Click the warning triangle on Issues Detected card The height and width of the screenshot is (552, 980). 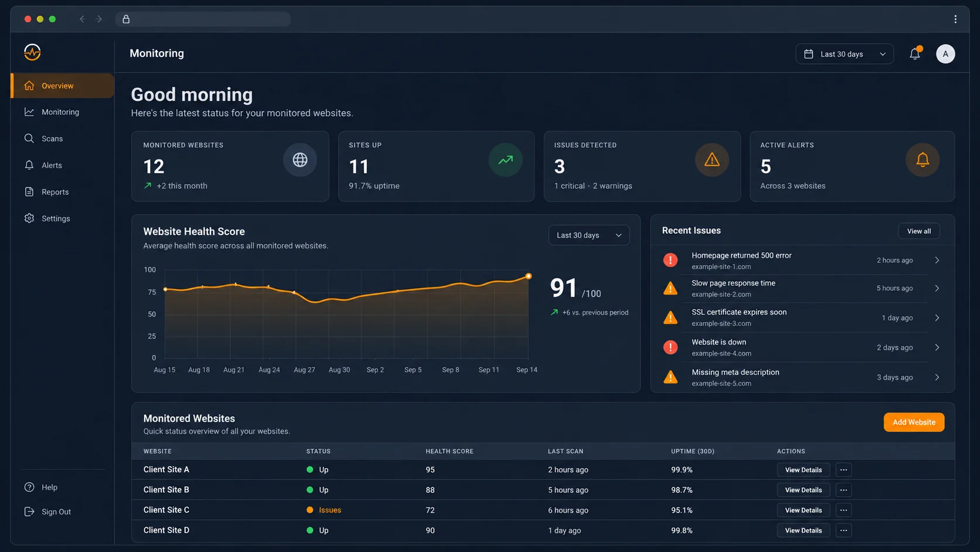point(712,160)
